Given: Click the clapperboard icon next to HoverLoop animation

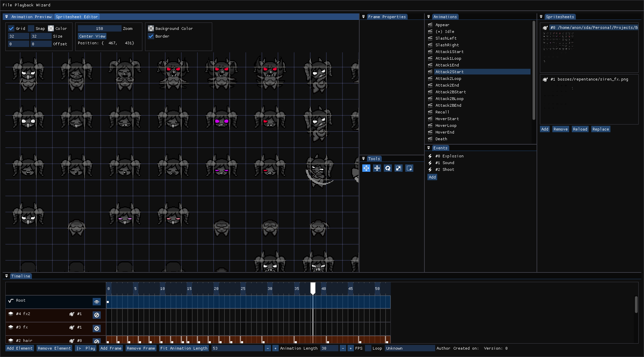Looking at the screenshot, I should click(430, 125).
